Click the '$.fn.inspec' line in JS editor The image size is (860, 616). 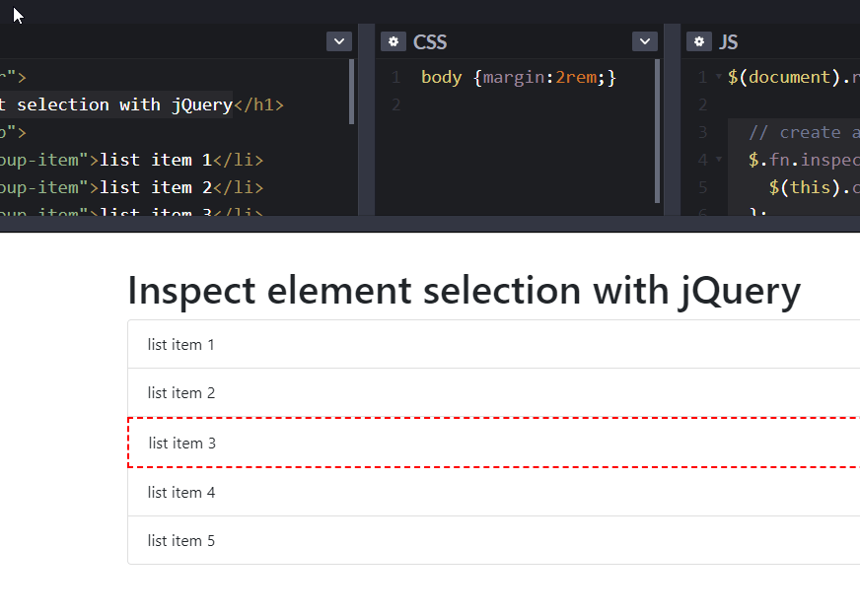(x=804, y=160)
